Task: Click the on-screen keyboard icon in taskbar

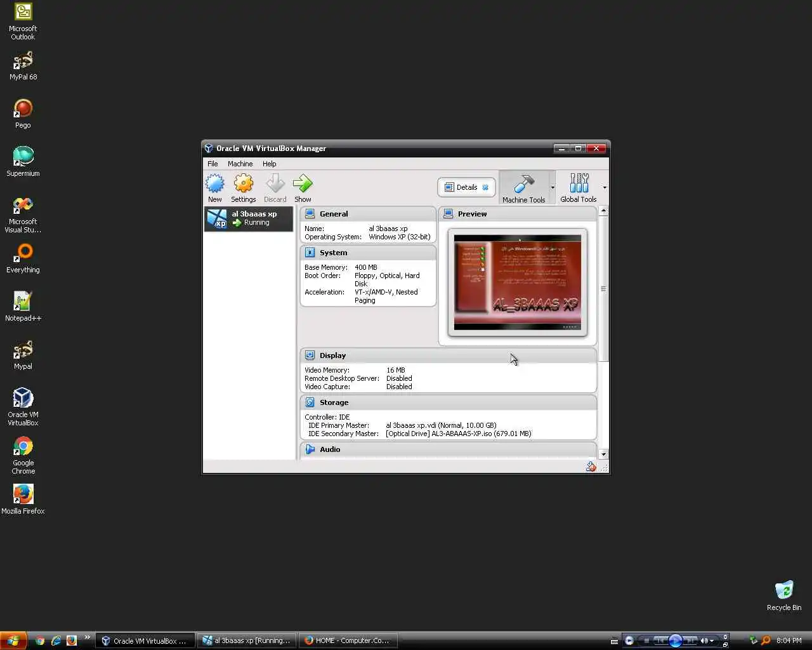Action: tap(614, 641)
